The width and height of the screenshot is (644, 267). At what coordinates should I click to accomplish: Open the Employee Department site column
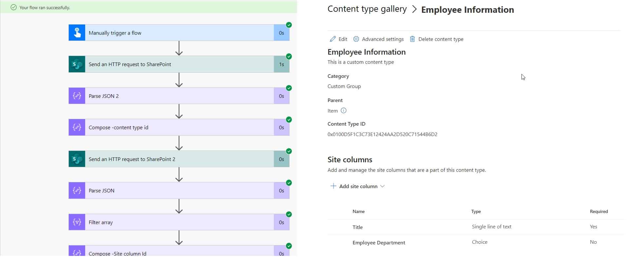(x=379, y=242)
